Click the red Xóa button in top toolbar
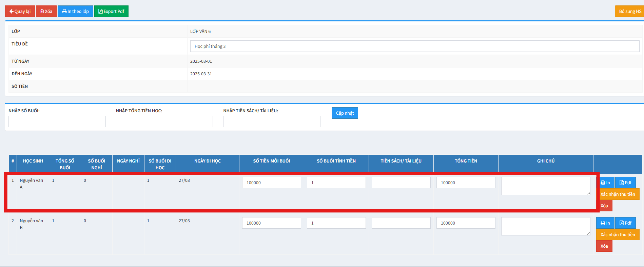644x267 pixels. [x=46, y=11]
